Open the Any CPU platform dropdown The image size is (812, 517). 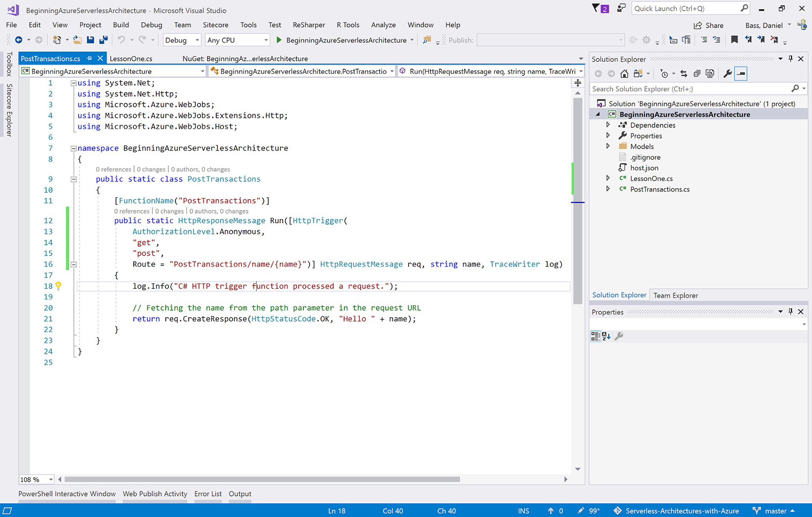coord(237,40)
